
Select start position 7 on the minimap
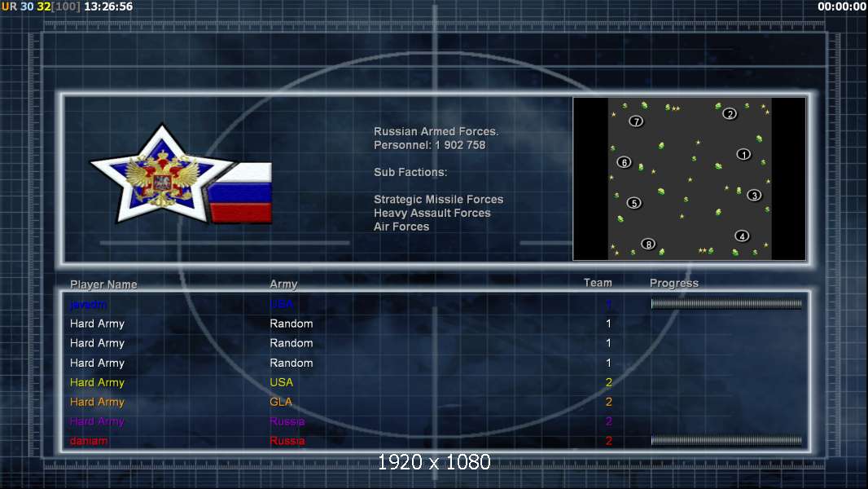pos(636,121)
